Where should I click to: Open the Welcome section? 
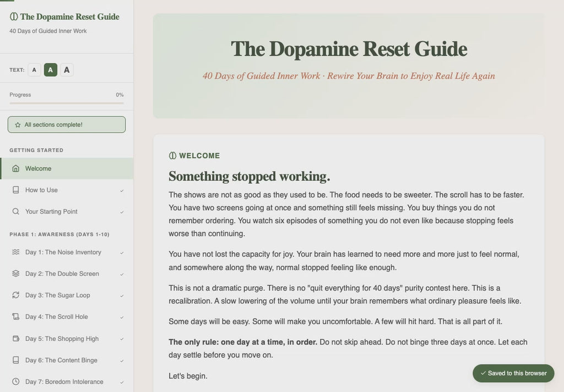67,168
